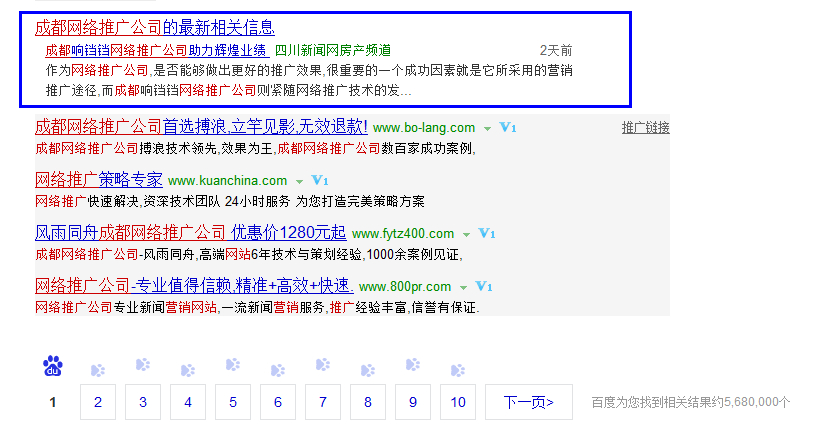Open ad link 网络推广策略专家
Viewport: 816px width, 434px height.
(x=99, y=180)
